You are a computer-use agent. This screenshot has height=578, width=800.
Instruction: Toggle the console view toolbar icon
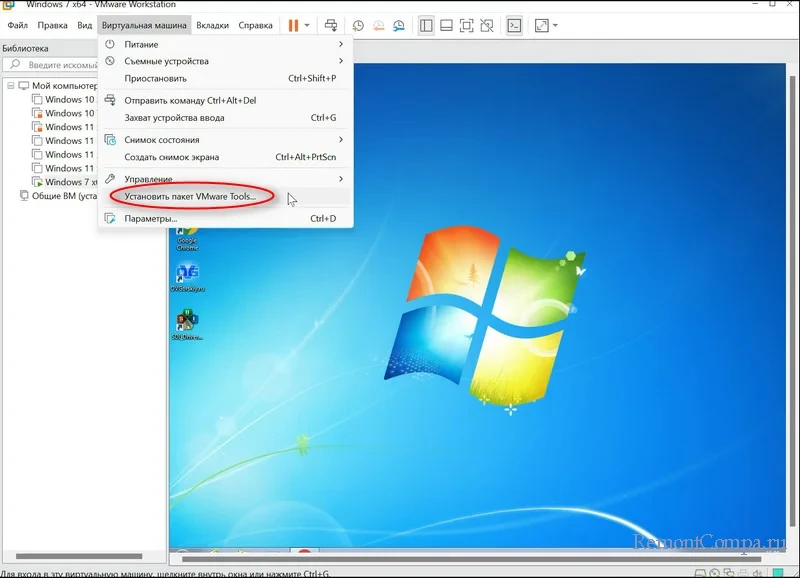(x=514, y=26)
